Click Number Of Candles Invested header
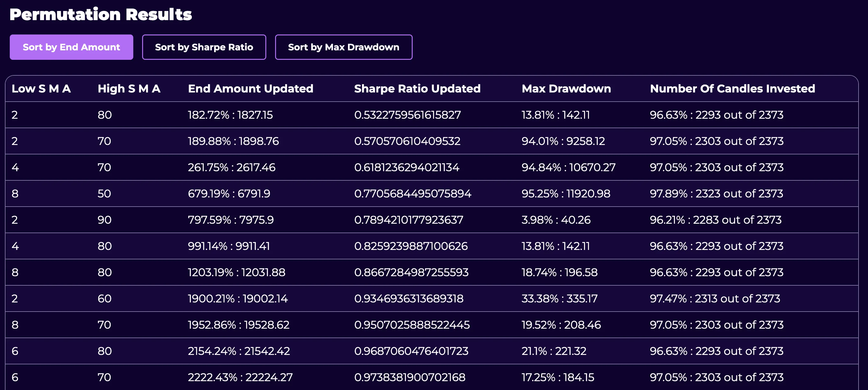 point(732,89)
